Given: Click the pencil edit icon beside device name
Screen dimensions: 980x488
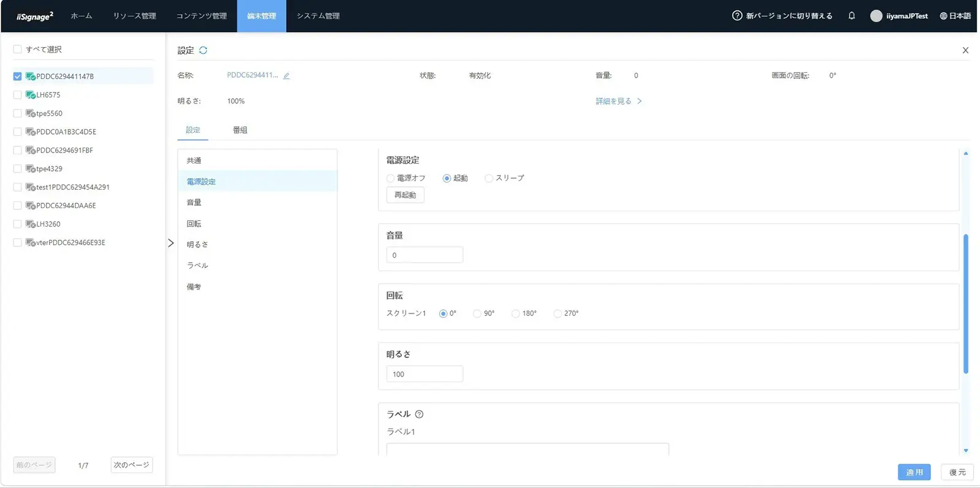Looking at the screenshot, I should coord(286,76).
